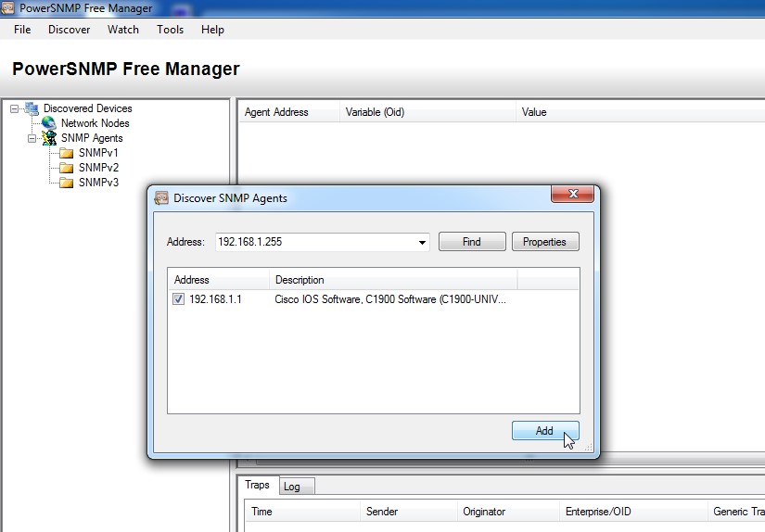Click the Variable (Oid) column header
765x532 pixels.
click(x=427, y=112)
